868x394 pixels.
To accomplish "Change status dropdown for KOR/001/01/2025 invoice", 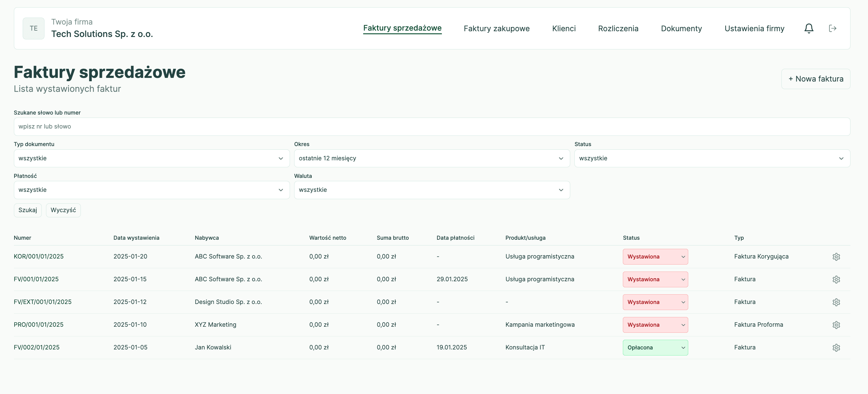I will point(655,256).
